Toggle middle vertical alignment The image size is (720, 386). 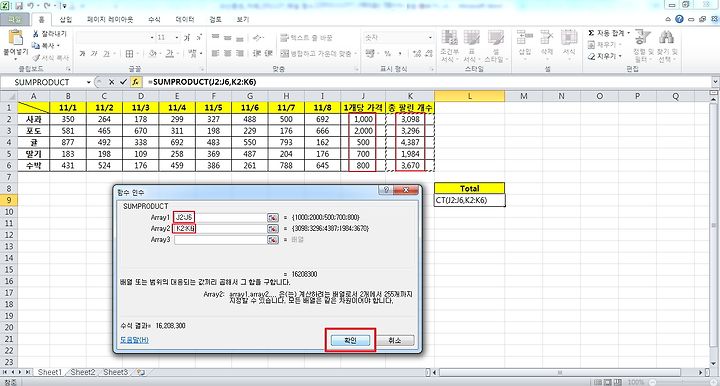click(x=228, y=38)
